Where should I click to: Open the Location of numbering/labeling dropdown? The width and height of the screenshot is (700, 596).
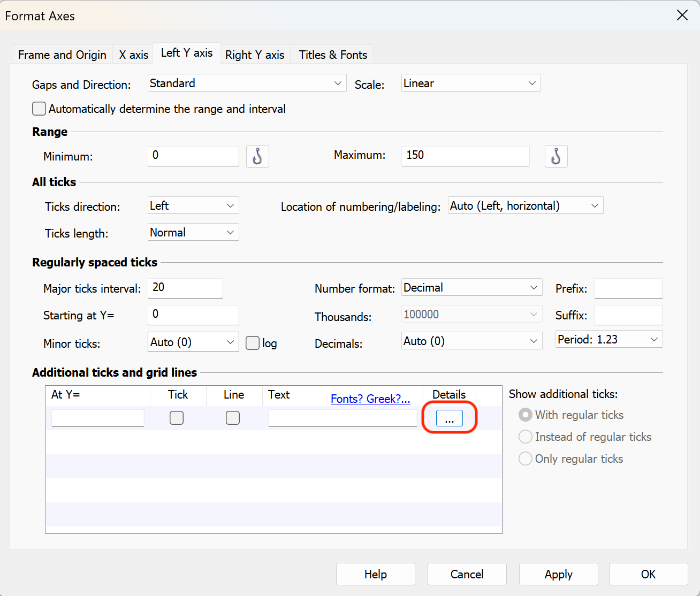(x=525, y=205)
